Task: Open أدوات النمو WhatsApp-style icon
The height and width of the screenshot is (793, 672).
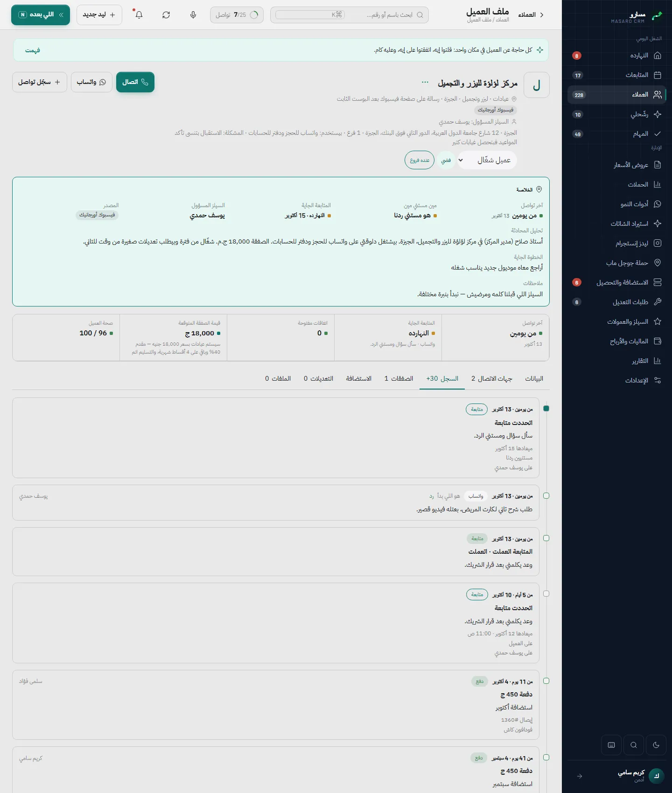Action: [x=658, y=204]
